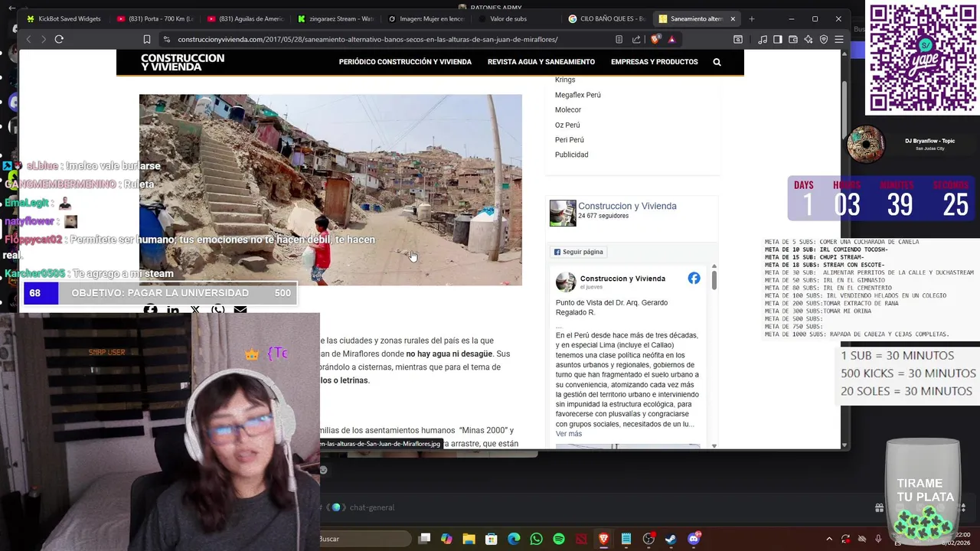Switch to Valor de subs tab
Image resolution: width=980 pixels, height=551 pixels.
pos(516,18)
